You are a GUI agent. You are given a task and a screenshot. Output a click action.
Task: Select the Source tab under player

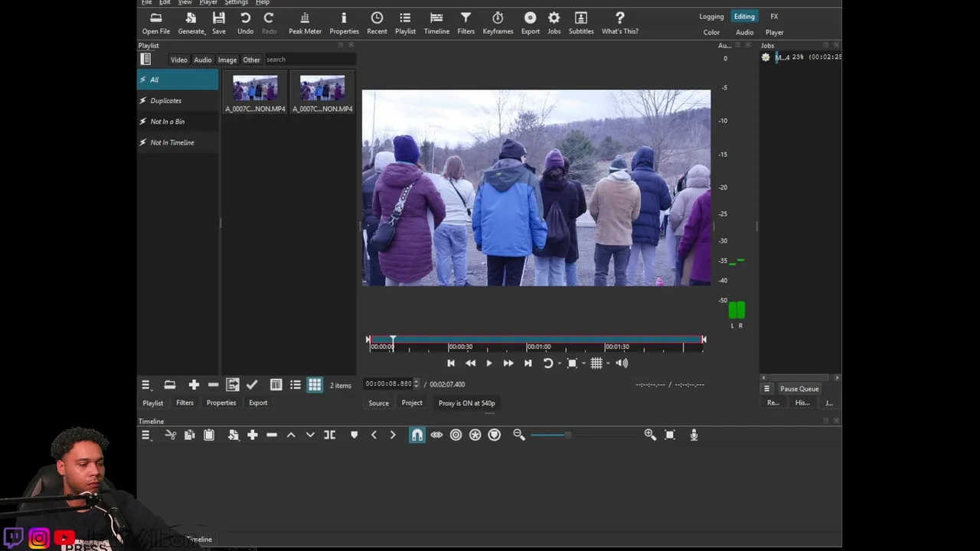(x=378, y=403)
